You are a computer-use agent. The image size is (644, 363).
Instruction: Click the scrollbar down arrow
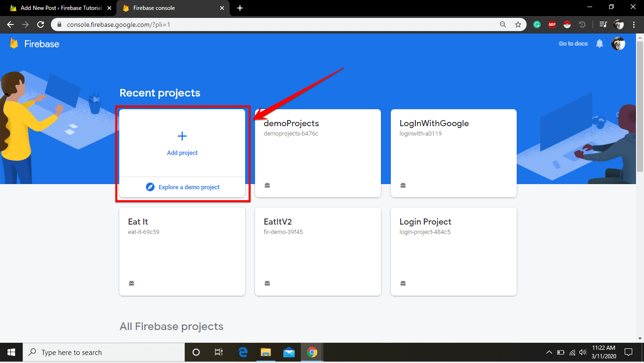pyautogui.click(x=640, y=339)
